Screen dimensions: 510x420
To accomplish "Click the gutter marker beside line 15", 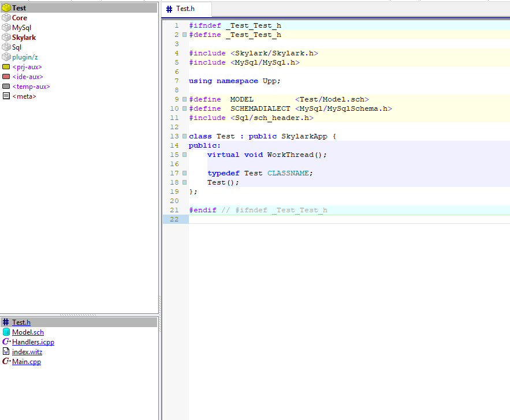I will 184,155.
